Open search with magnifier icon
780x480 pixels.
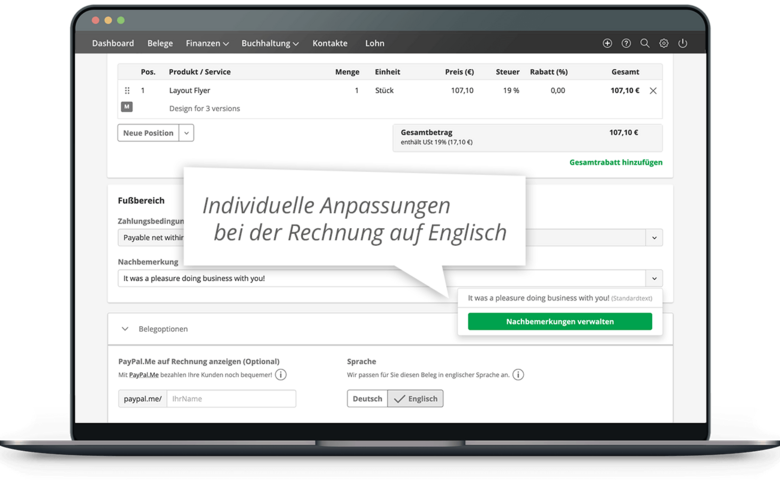click(645, 44)
